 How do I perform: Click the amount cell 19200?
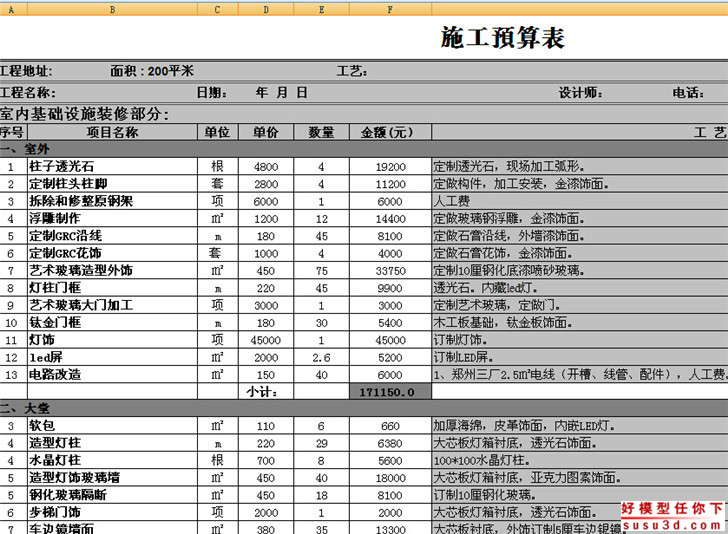coord(390,167)
